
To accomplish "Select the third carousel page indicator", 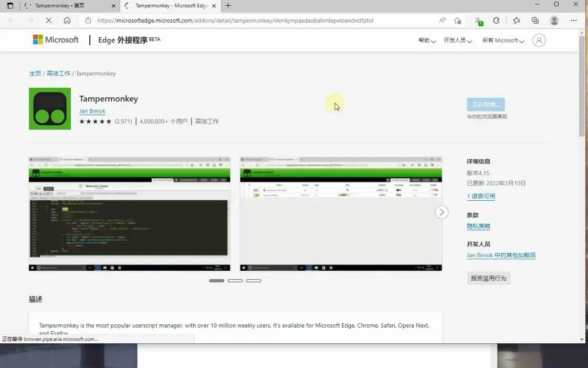I will click(254, 281).
